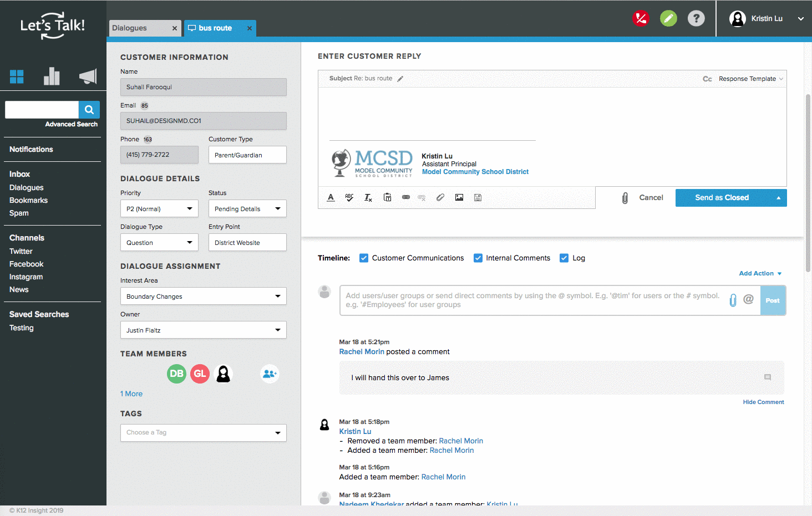Click the megaphone announcements icon
Viewport: 812px width, 516px height.
coord(88,76)
